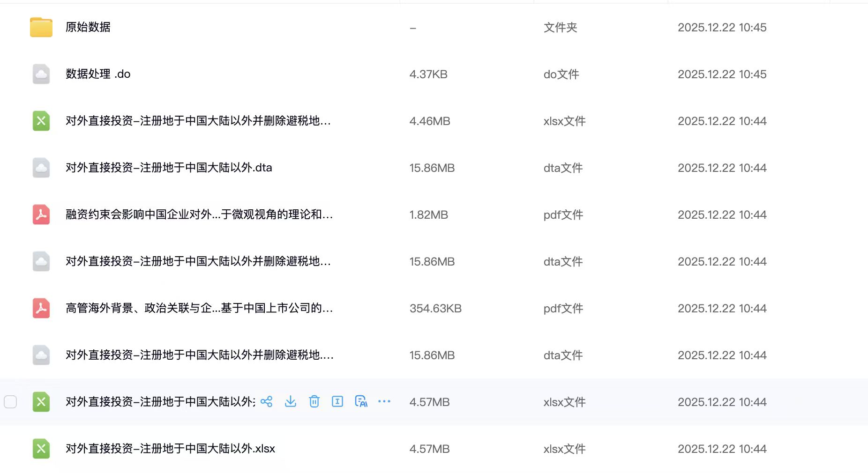Open the PDF titled 融资约束会影响中国企业对外
Viewport: 868px width, 473px height.
pos(199,214)
